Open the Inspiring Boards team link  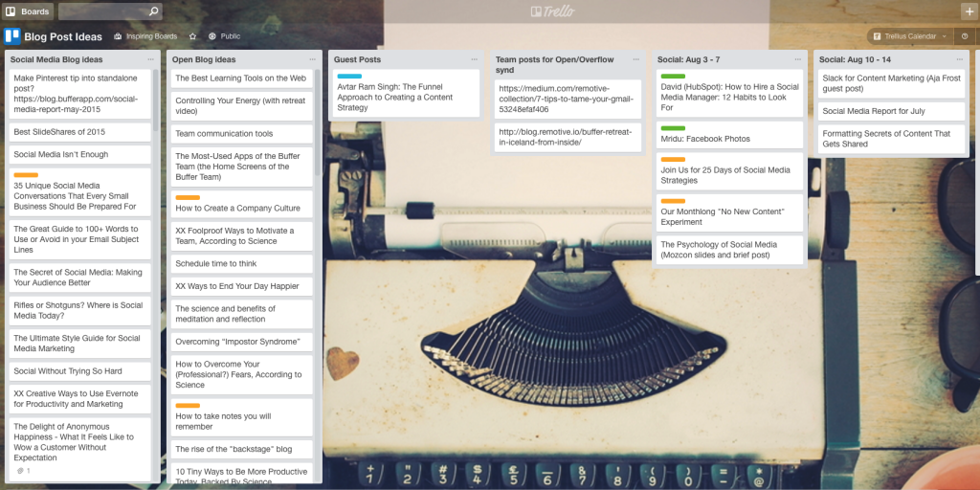point(145,36)
